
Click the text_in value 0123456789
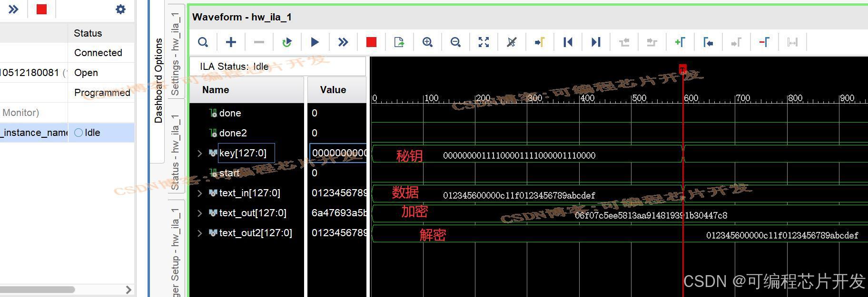click(x=339, y=193)
